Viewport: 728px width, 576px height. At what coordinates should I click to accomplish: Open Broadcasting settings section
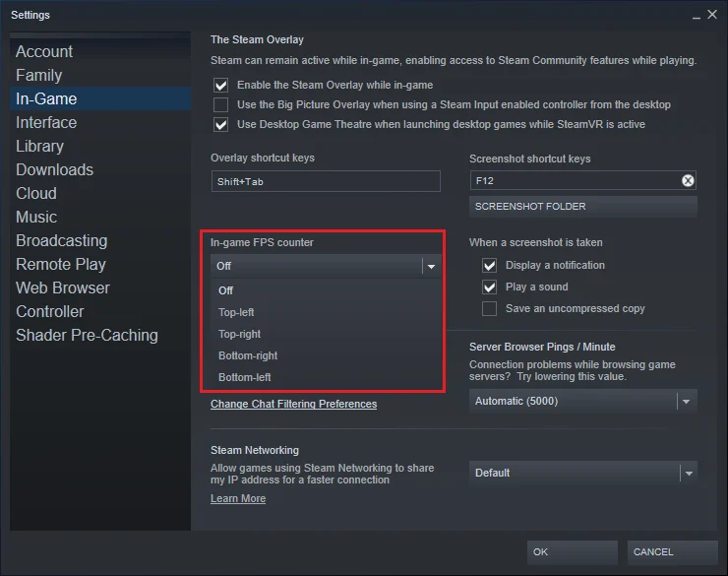click(x=100, y=240)
